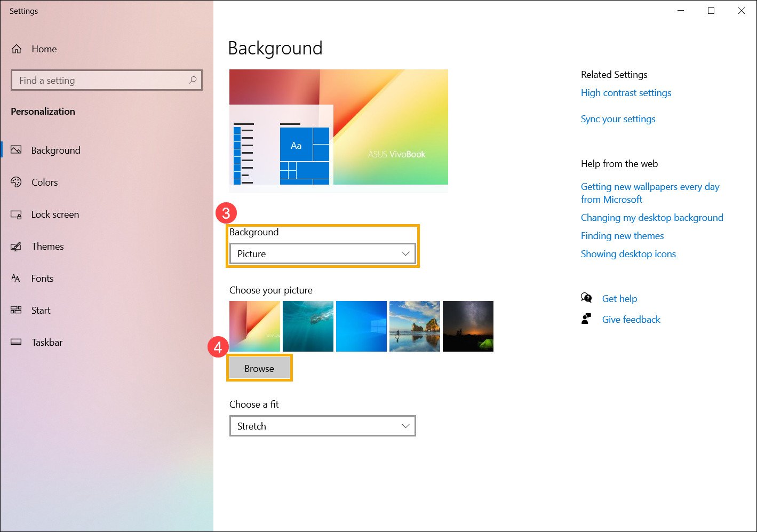Click the Give feedback link
757x532 pixels.
pos(631,320)
